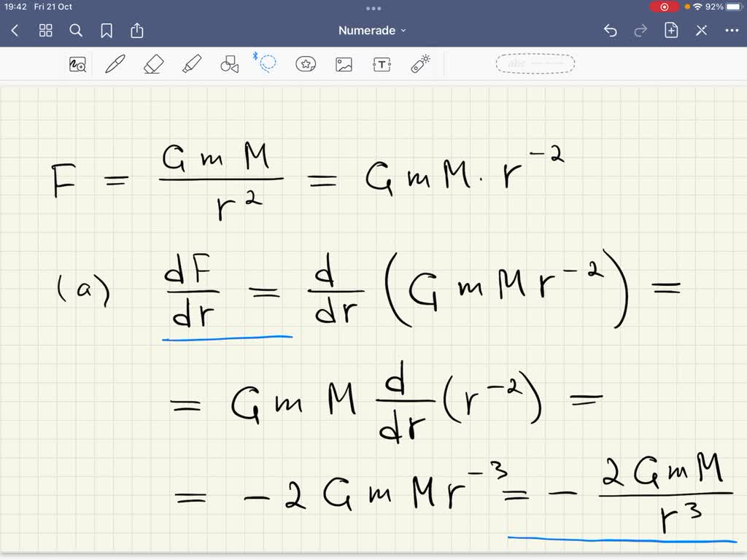
Task: Open the Shapes tool
Action: pyautogui.click(x=229, y=63)
